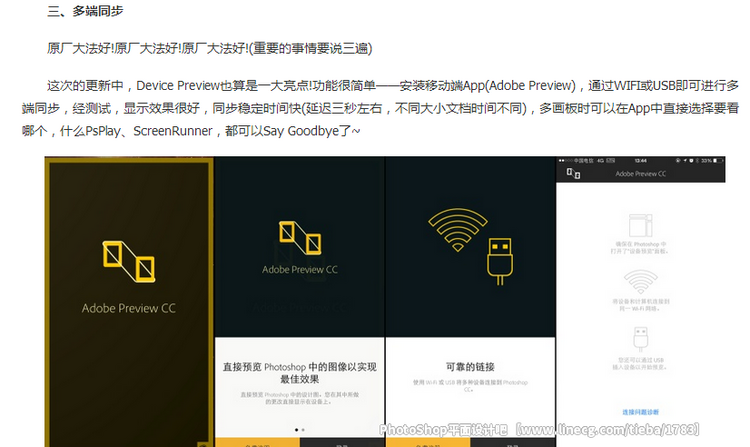Click the sentence starting 这次的更新中，Device Preview

tap(393, 86)
